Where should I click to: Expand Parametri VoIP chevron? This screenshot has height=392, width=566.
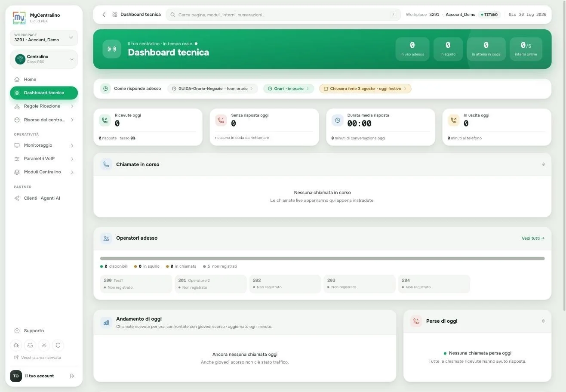coord(72,159)
